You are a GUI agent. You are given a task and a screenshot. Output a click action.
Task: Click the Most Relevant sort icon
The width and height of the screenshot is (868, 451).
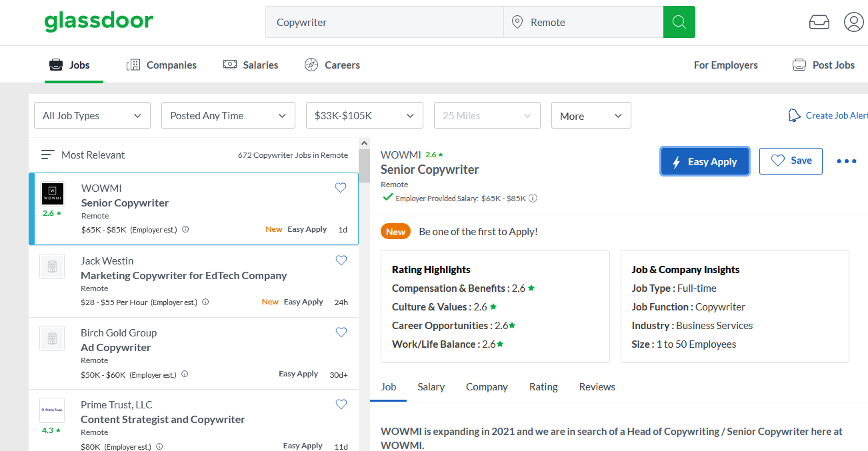(x=47, y=155)
